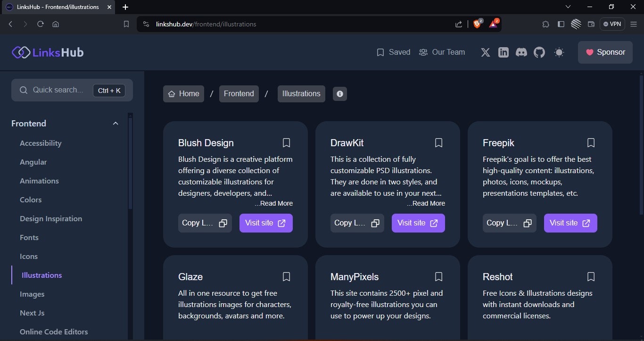Collapse the Frontend sidebar section
The height and width of the screenshot is (341, 644).
tap(116, 124)
